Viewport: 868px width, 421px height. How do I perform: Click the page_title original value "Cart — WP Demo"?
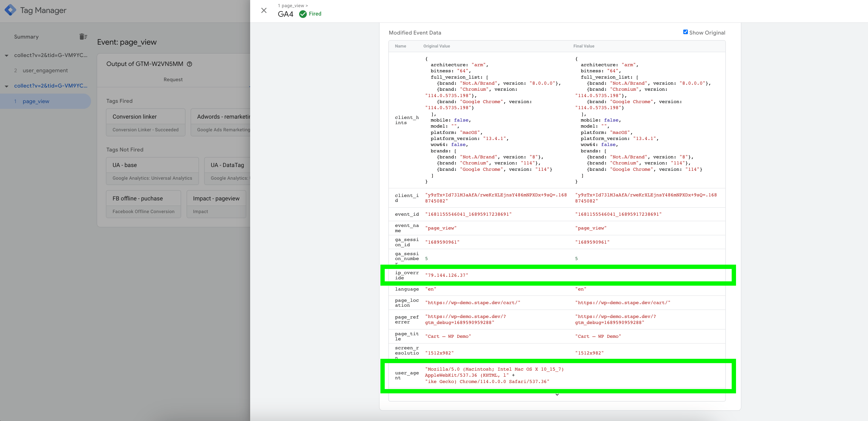coord(448,336)
